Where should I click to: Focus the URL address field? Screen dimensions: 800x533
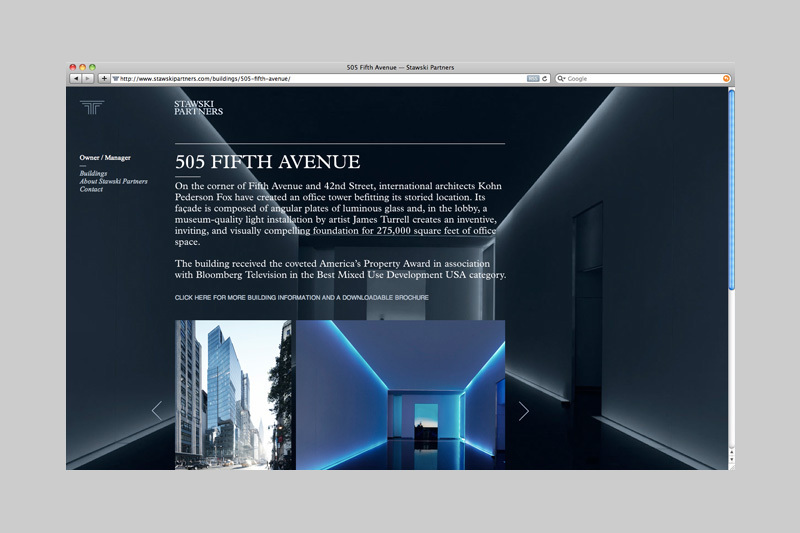(x=330, y=79)
